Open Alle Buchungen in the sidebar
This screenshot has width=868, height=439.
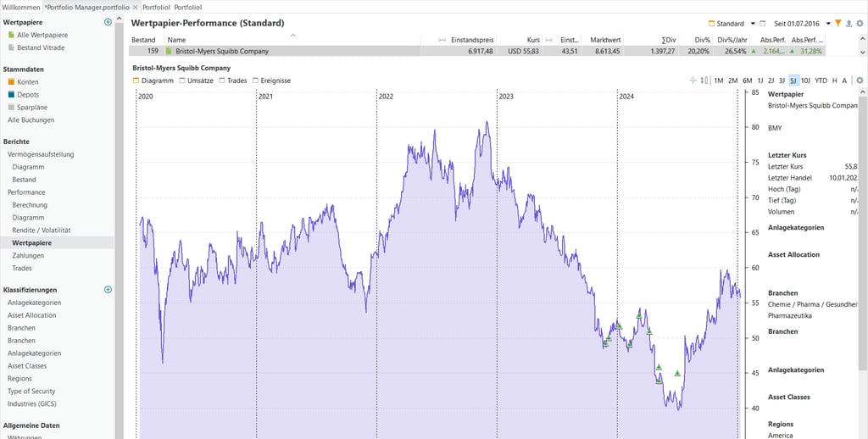click(x=31, y=119)
